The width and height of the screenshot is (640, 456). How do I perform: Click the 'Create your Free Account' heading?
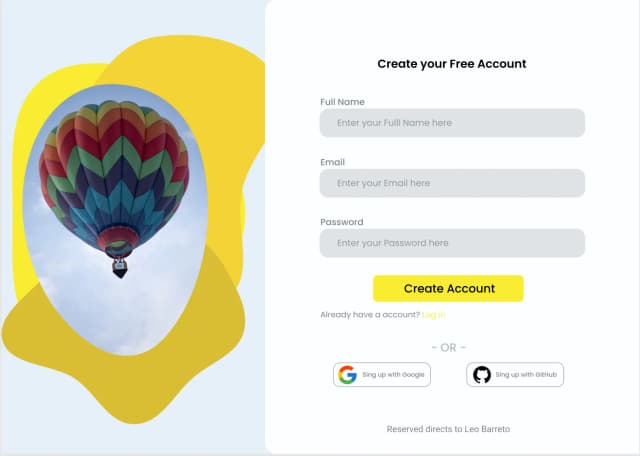452,64
